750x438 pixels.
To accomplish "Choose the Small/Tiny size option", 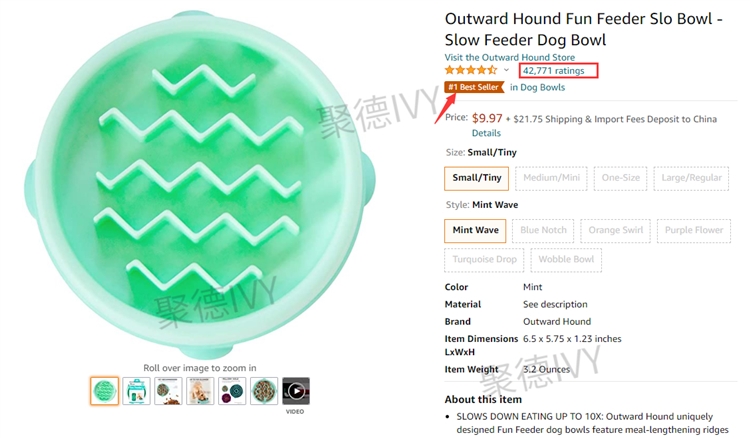I will (476, 178).
